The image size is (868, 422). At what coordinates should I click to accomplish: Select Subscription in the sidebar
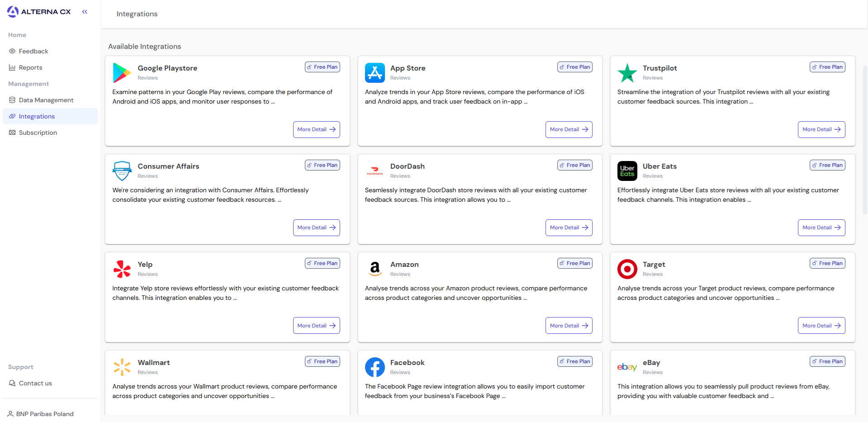click(x=38, y=133)
